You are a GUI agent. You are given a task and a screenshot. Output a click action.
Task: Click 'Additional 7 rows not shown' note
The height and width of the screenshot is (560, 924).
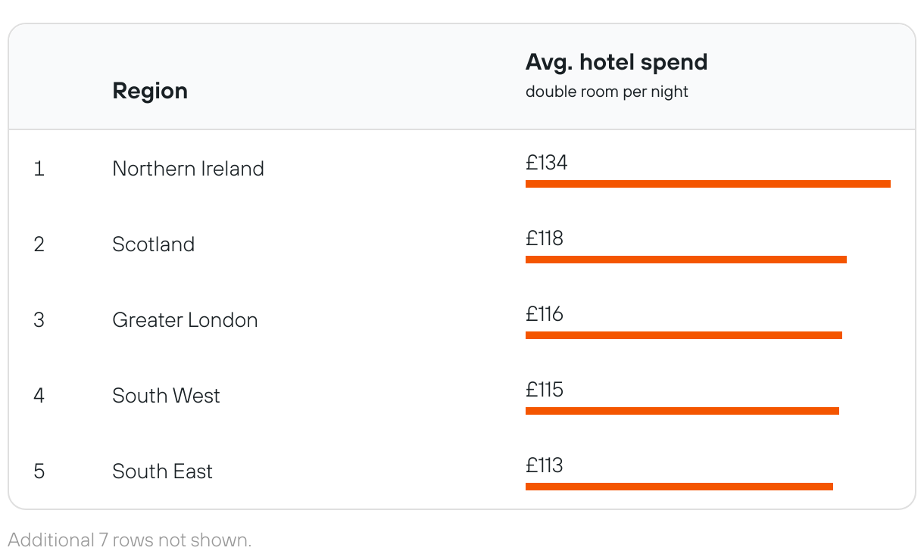[x=130, y=540]
